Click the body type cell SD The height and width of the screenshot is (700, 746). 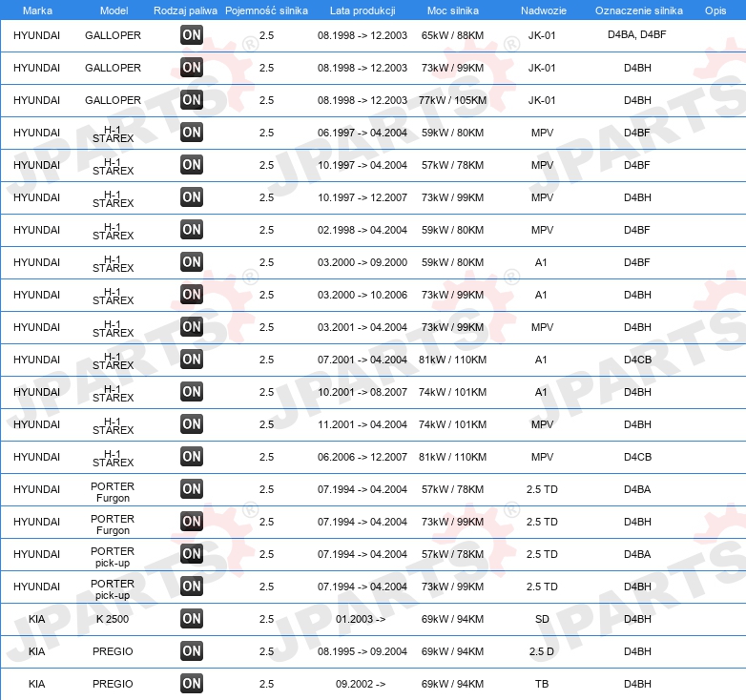pos(542,619)
